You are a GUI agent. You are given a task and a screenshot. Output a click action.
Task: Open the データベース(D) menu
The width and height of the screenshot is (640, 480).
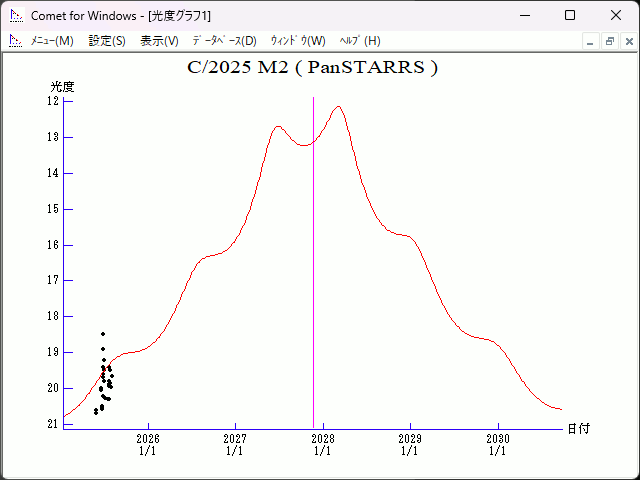click(x=224, y=41)
